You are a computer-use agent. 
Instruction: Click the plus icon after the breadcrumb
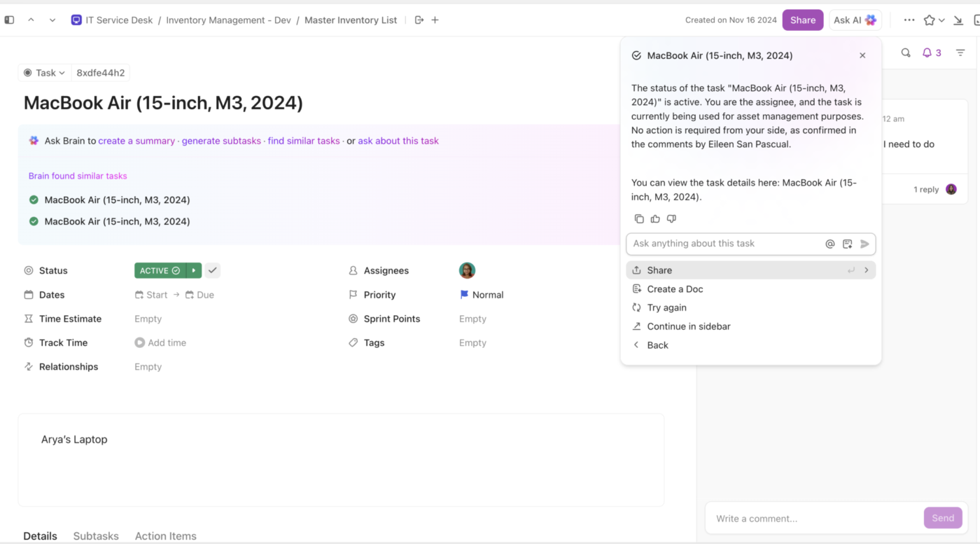click(x=435, y=20)
